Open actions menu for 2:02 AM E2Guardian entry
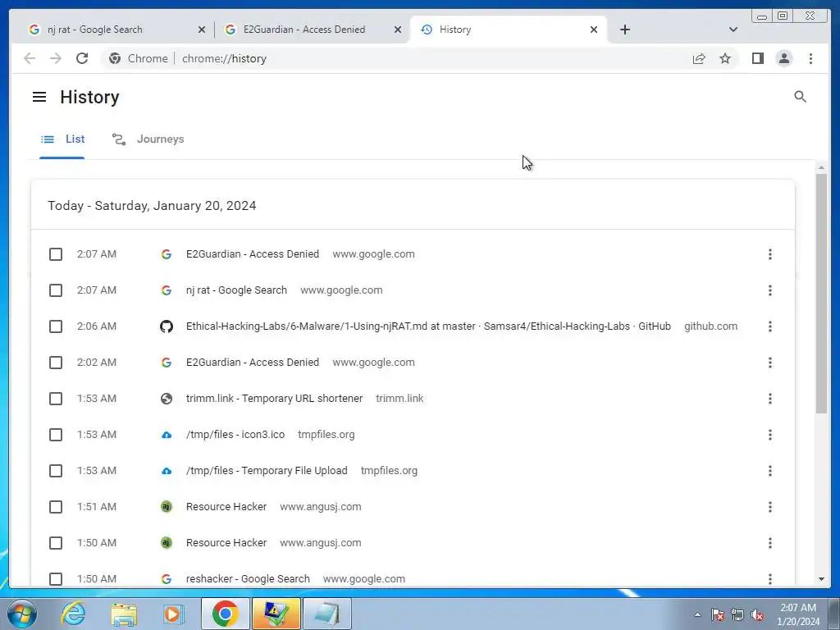Image resolution: width=840 pixels, height=630 pixels. pyautogui.click(x=769, y=363)
